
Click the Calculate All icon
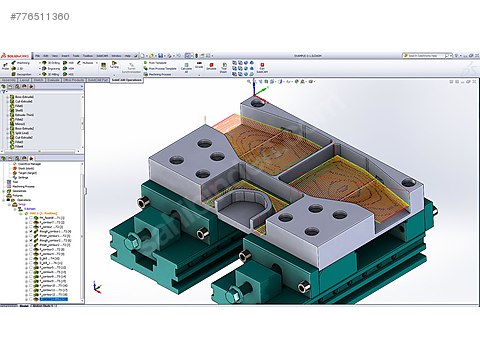(x=186, y=68)
